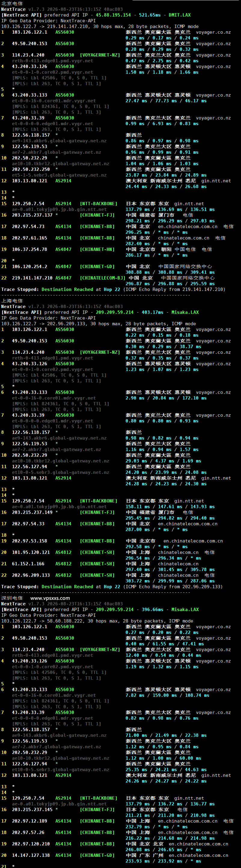Screen dimensions: 241x868
Task: Click the 27.47 ms latency value
Action: point(136,101)
